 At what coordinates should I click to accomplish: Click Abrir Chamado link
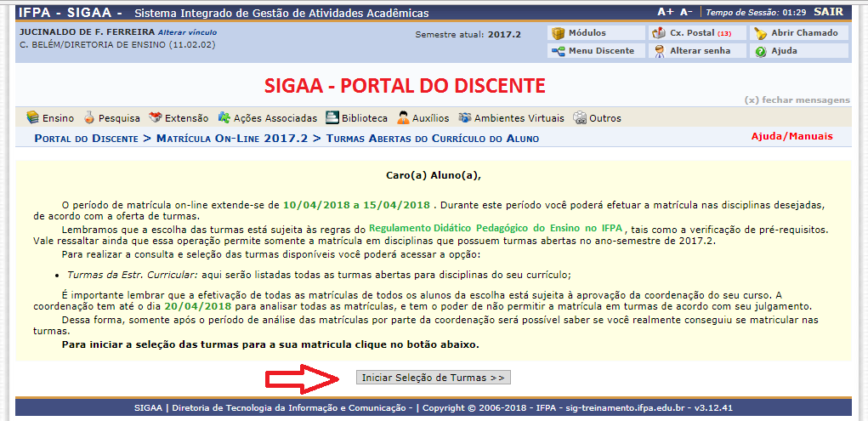tap(799, 33)
